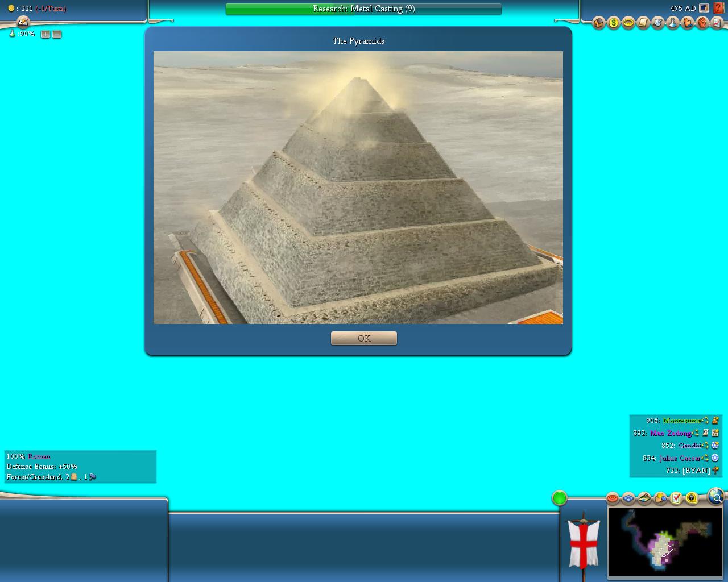
Task: Open the main menu screen icon
Action: point(704,8)
